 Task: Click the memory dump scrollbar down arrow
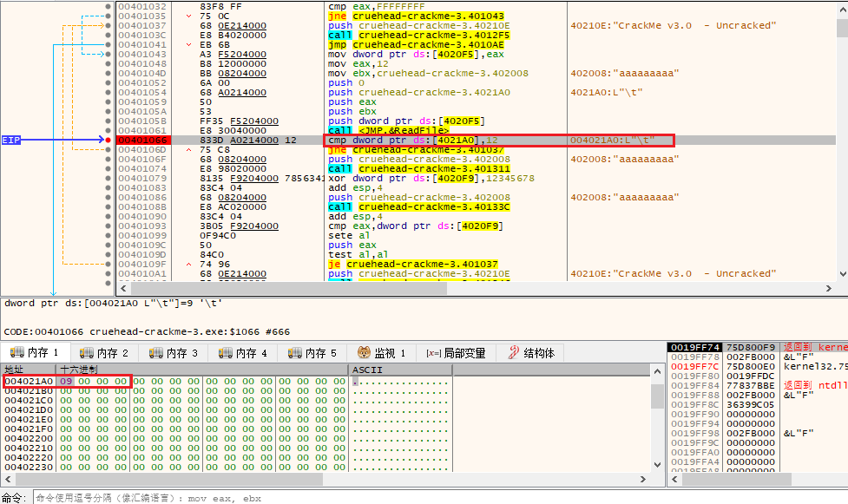tap(657, 464)
